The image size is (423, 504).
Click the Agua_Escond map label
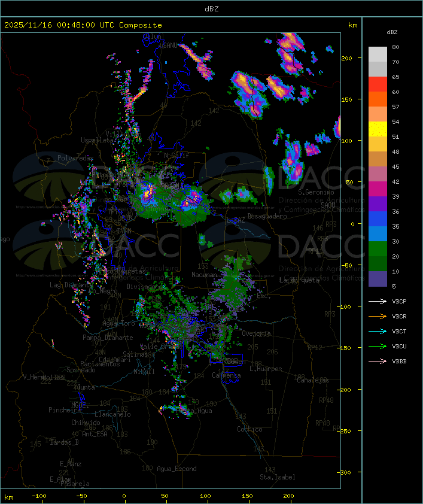tap(176, 469)
